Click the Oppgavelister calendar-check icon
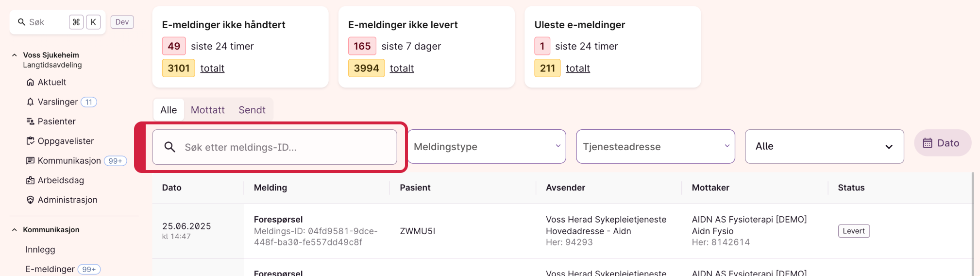Viewport: 980px width, 276px height. (30, 141)
